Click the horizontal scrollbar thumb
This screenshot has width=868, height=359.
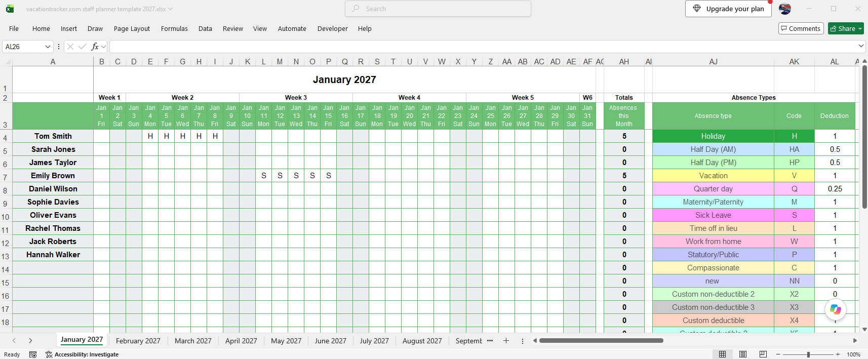point(601,341)
